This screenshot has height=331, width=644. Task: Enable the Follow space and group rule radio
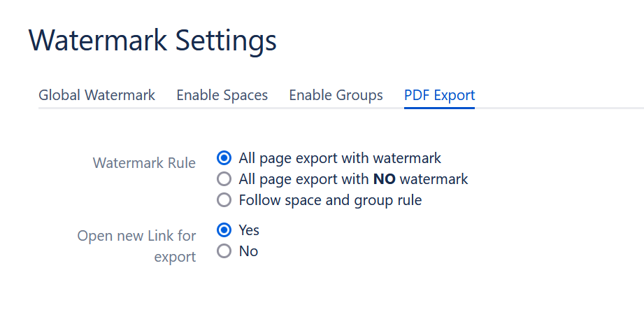tap(224, 200)
